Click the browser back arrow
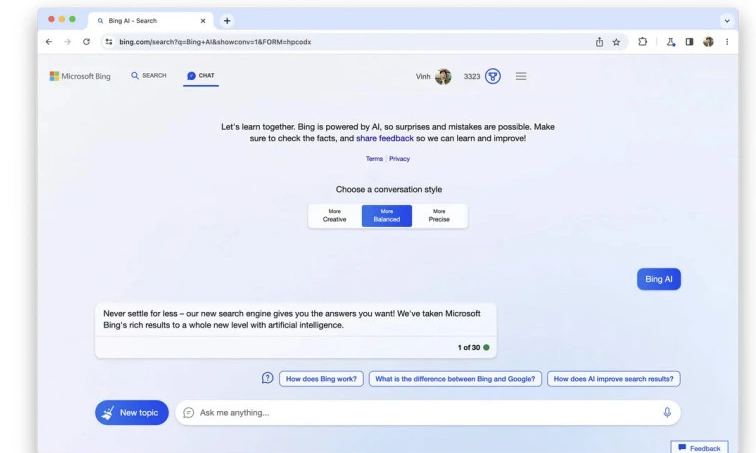This screenshot has height=453, width=756. tap(49, 42)
